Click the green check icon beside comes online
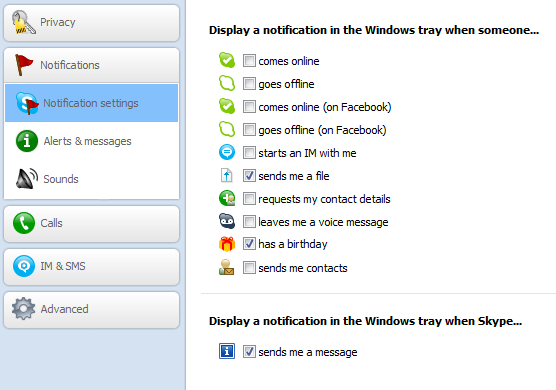 point(227,60)
